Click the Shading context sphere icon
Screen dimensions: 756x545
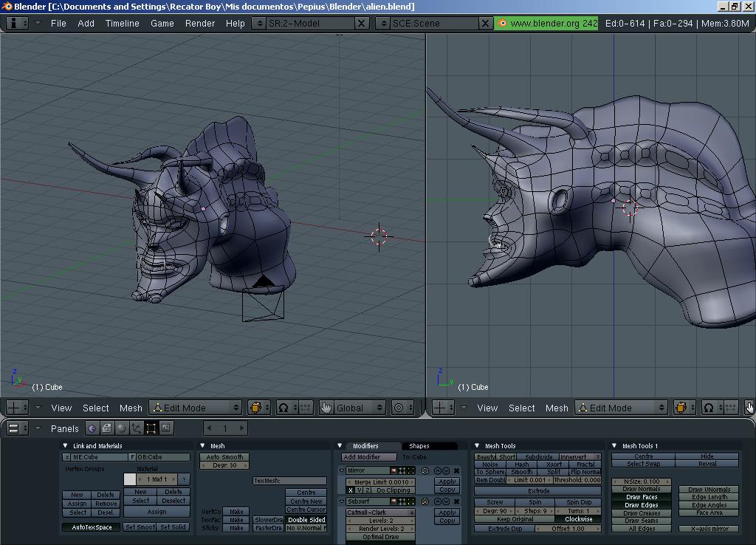pos(122,428)
